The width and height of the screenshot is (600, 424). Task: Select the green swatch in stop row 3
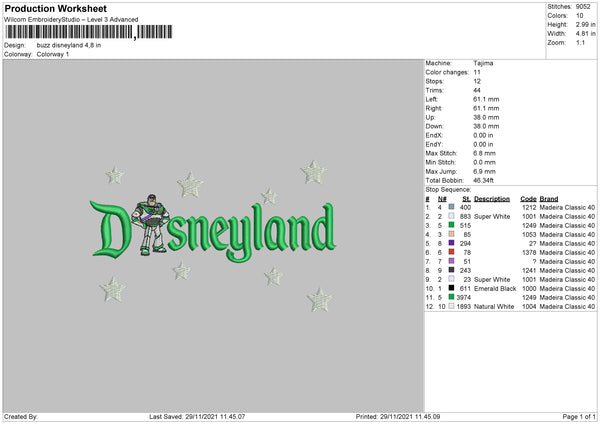451,225
